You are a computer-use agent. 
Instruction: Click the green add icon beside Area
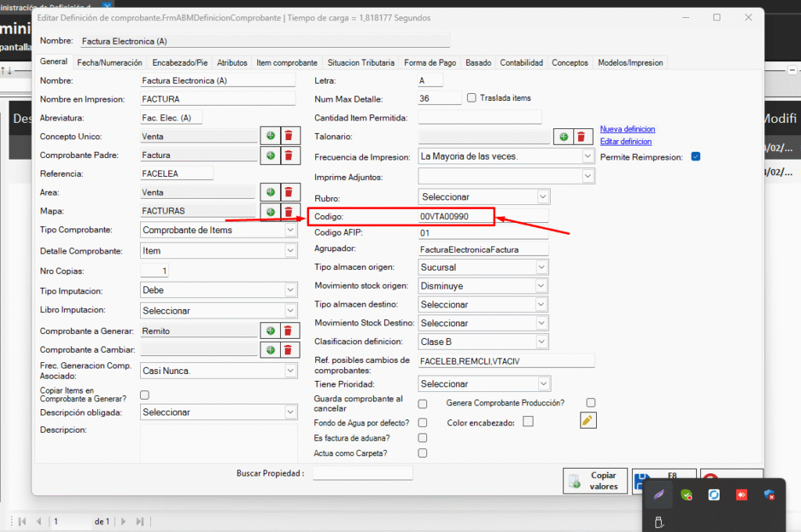(271, 192)
